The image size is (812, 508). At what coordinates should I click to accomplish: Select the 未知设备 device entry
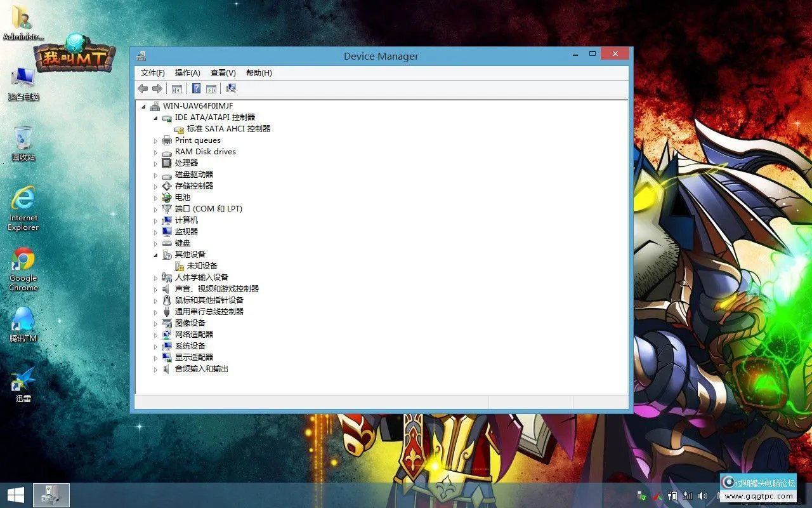pyautogui.click(x=203, y=265)
